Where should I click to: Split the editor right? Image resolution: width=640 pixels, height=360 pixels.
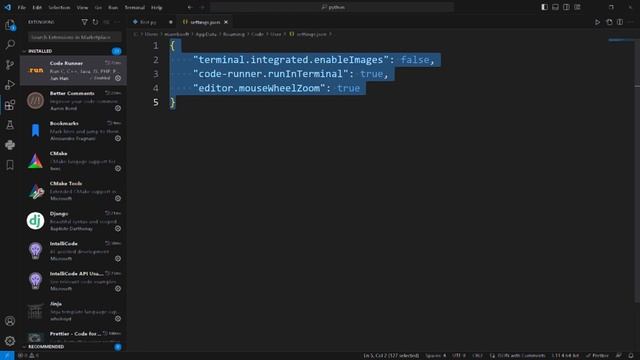[620, 22]
